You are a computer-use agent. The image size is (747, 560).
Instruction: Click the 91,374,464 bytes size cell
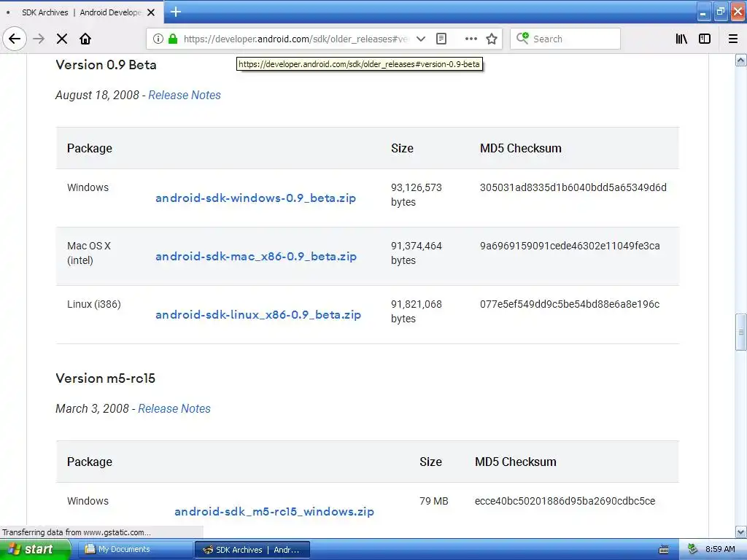pos(417,253)
